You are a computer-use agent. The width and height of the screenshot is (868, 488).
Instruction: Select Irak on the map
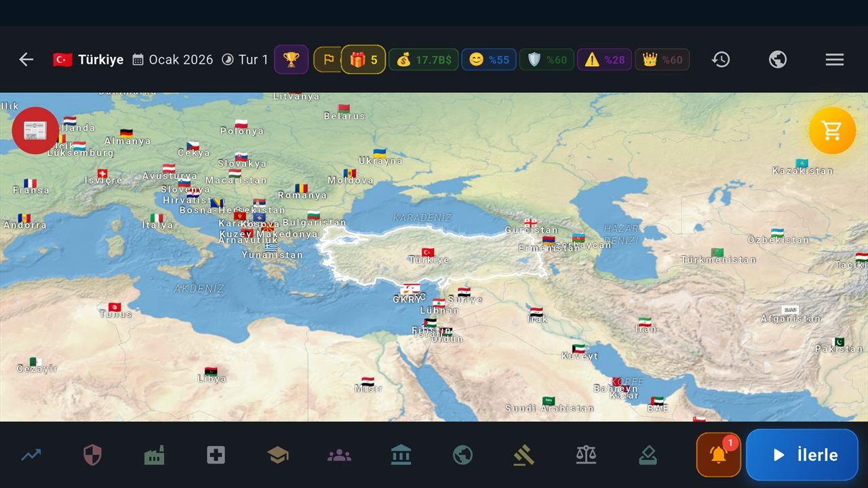click(537, 315)
